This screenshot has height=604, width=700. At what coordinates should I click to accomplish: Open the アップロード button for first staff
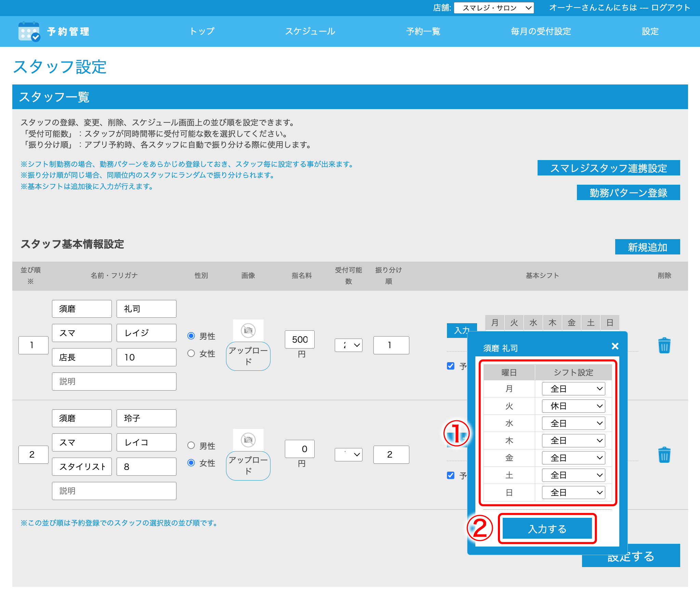pyautogui.click(x=248, y=356)
